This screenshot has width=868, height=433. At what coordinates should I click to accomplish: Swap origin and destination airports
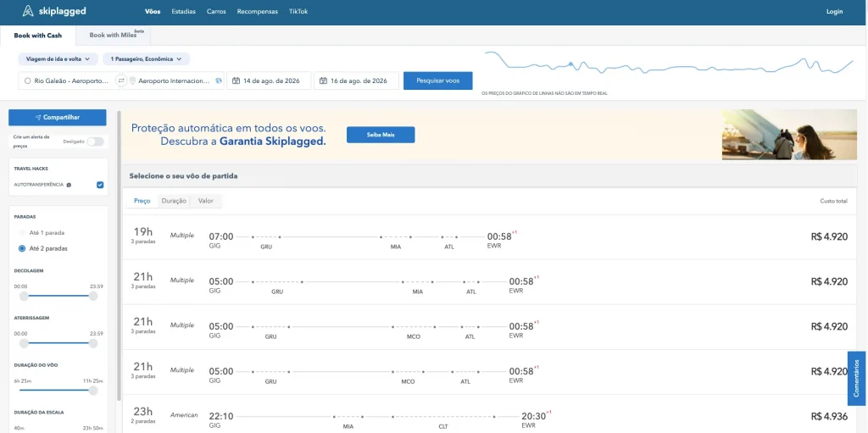[x=120, y=80]
